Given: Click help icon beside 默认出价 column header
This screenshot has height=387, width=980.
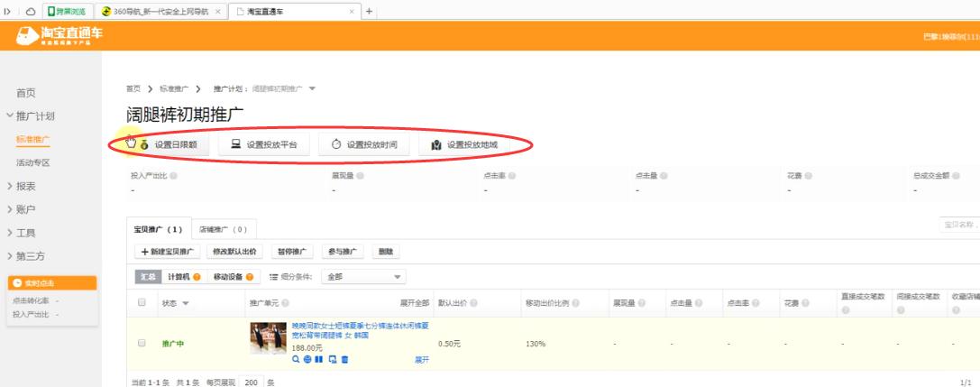Looking at the screenshot, I should pos(473,303).
